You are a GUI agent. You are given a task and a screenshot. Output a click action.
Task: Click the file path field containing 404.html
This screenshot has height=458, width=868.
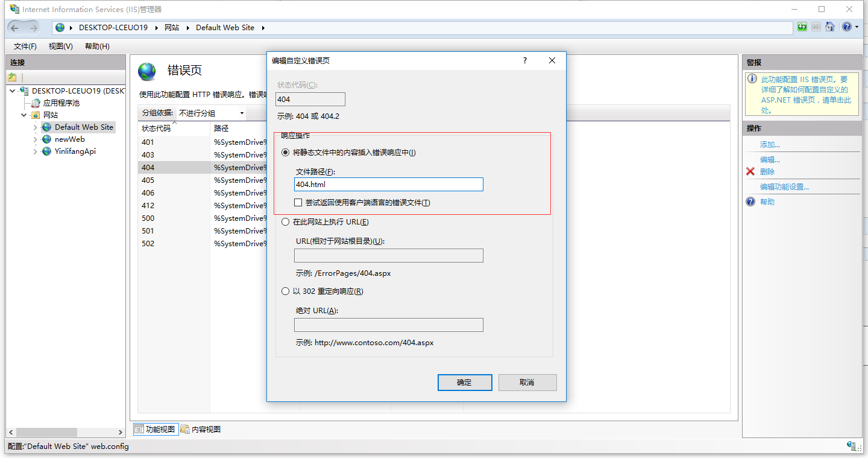pos(388,185)
